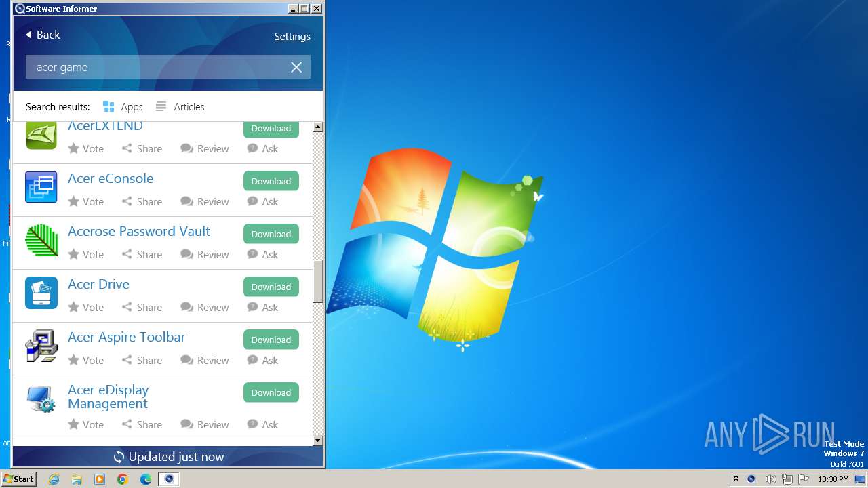Image resolution: width=868 pixels, height=488 pixels.
Task: Share Acer eConsole
Action: click(x=142, y=201)
